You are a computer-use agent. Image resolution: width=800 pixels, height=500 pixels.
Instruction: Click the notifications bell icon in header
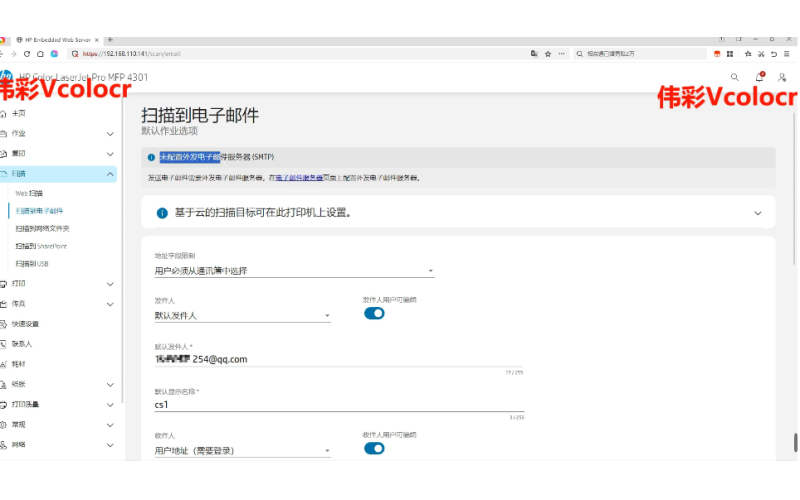click(x=759, y=77)
